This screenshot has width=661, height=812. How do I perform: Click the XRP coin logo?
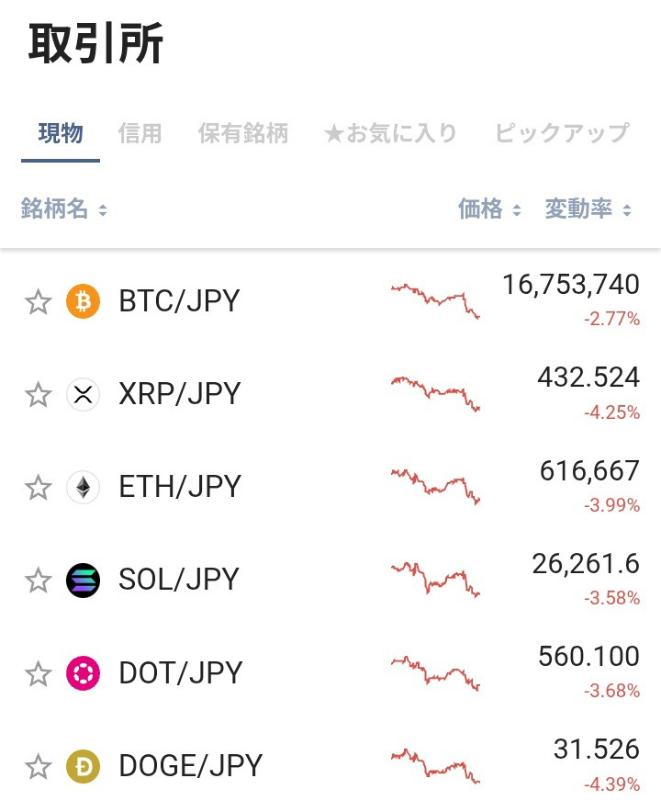83,395
